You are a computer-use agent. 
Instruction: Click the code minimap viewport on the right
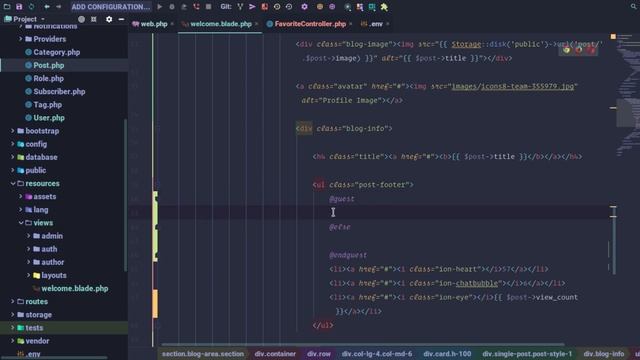tap(627, 113)
